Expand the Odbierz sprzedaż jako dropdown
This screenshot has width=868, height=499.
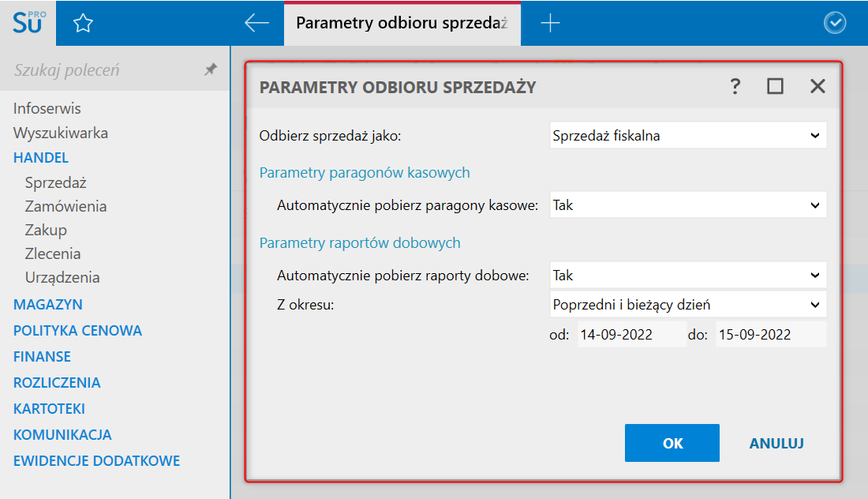coord(687,136)
